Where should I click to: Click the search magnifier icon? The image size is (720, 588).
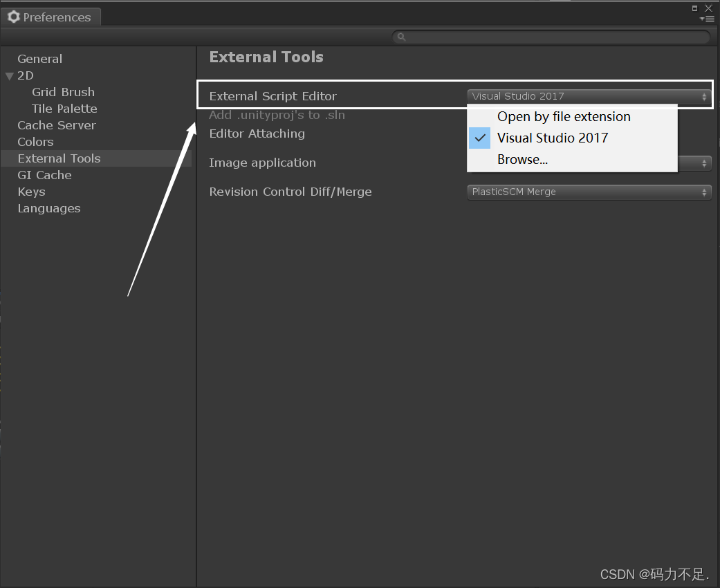(401, 37)
